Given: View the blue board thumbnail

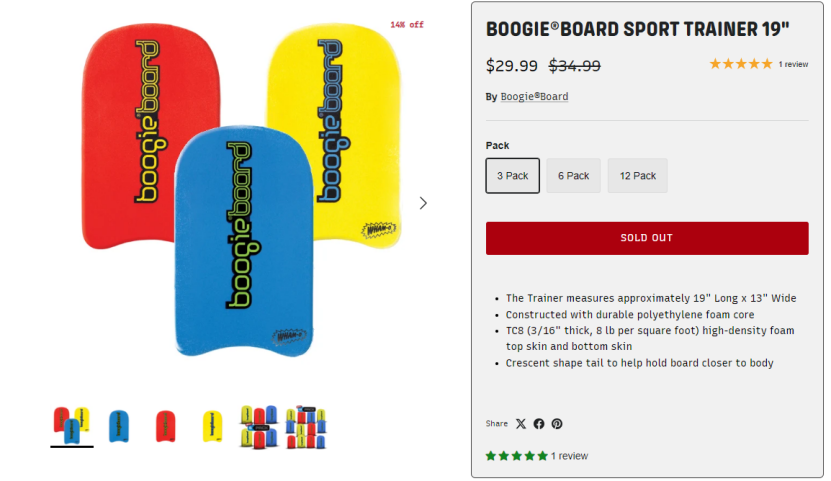Looking at the screenshot, I should pos(119,426).
